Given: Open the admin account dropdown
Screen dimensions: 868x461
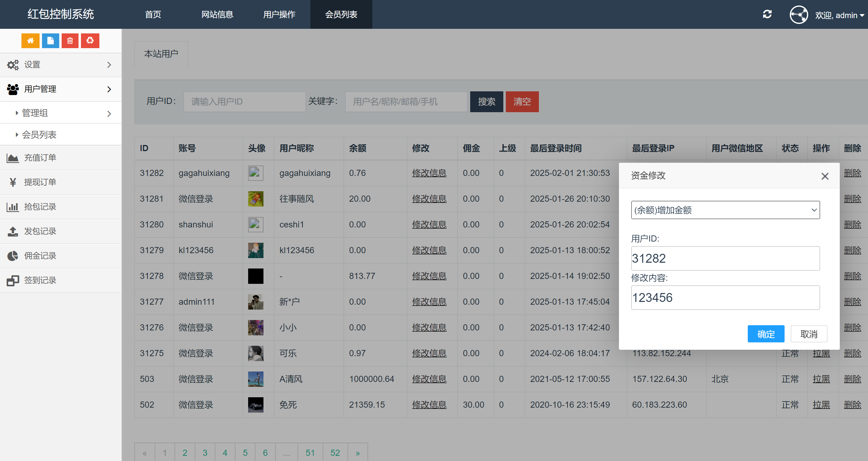Looking at the screenshot, I should [x=839, y=15].
